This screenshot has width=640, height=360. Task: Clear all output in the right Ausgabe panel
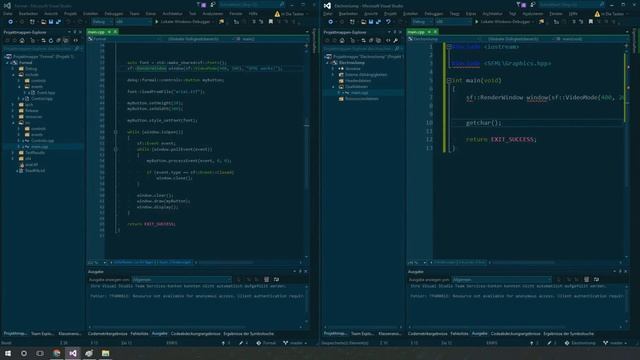click(x=587, y=280)
